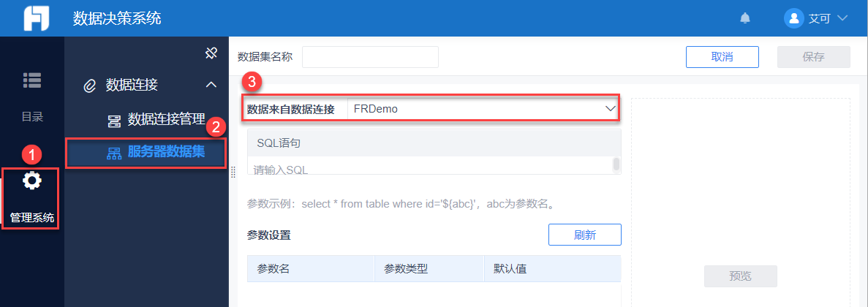Click the 保存 button

(x=813, y=57)
